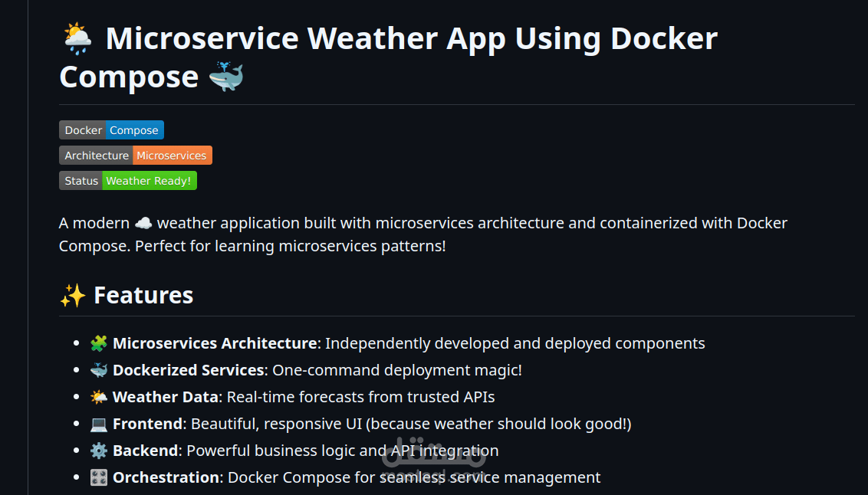The image size is (868, 495).
Task: Click the Microservices portion of the Architecture badge
Action: pyautogui.click(x=172, y=155)
